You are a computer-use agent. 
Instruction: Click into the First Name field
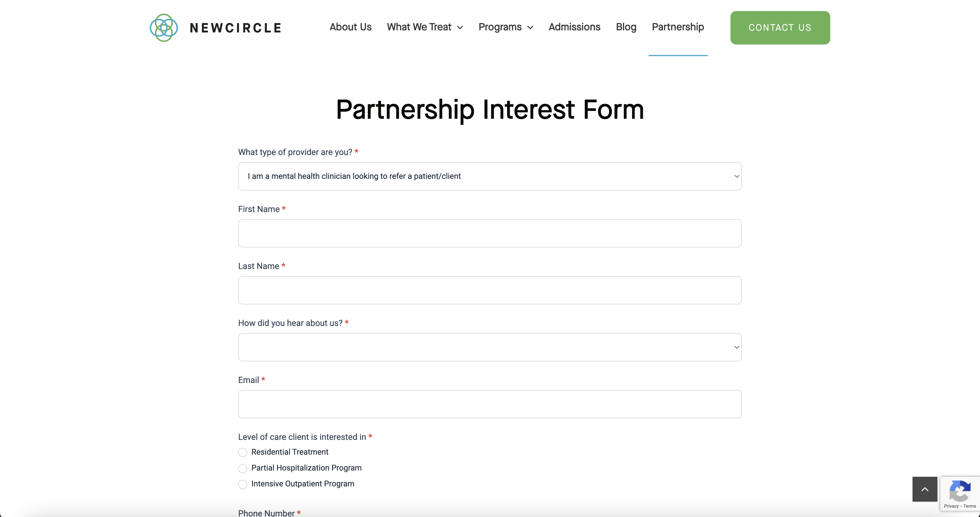coord(490,233)
